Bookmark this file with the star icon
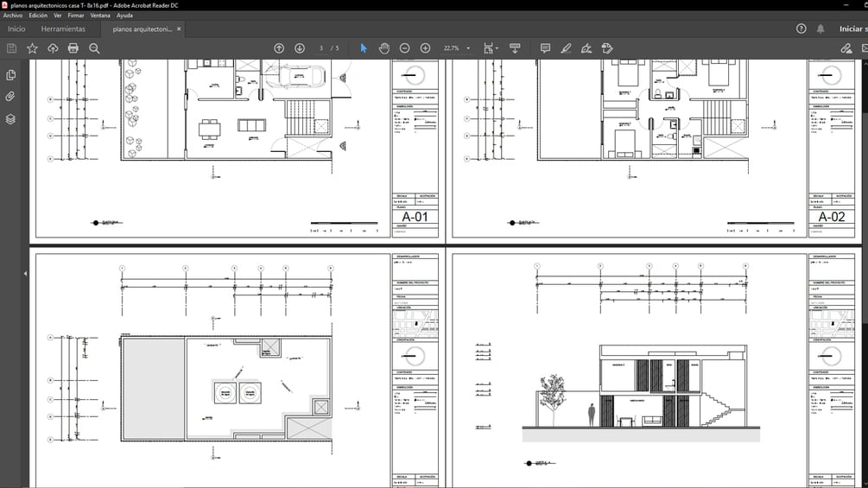This screenshot has width=868, height=488. click(32, 48)
